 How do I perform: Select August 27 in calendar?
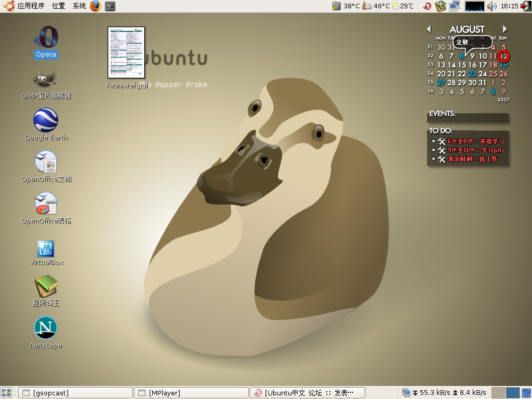441,83
